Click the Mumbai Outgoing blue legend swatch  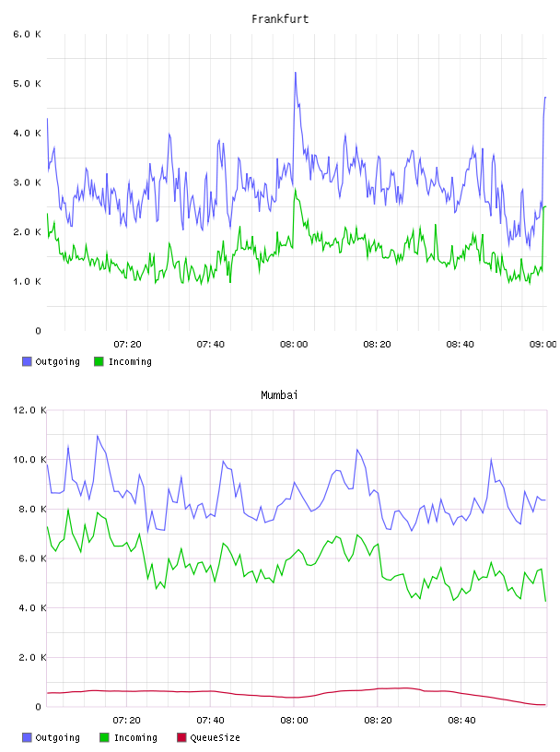pyautogui.click(x=27, y=737)
